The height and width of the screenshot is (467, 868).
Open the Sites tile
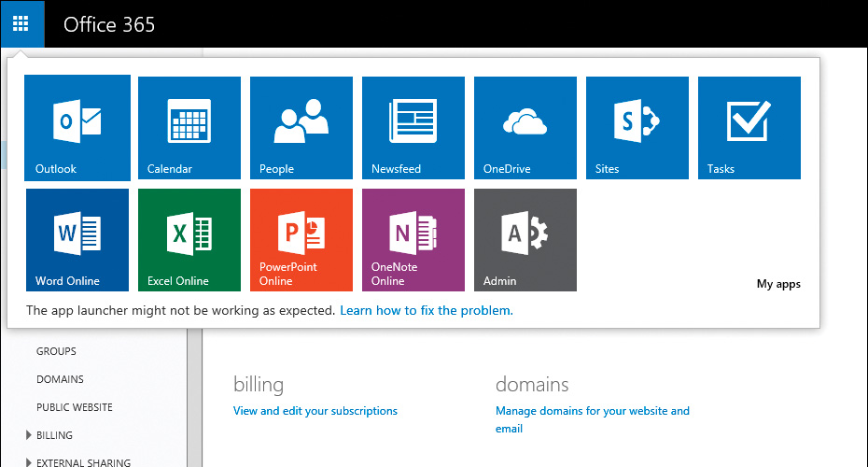[637, 128]
